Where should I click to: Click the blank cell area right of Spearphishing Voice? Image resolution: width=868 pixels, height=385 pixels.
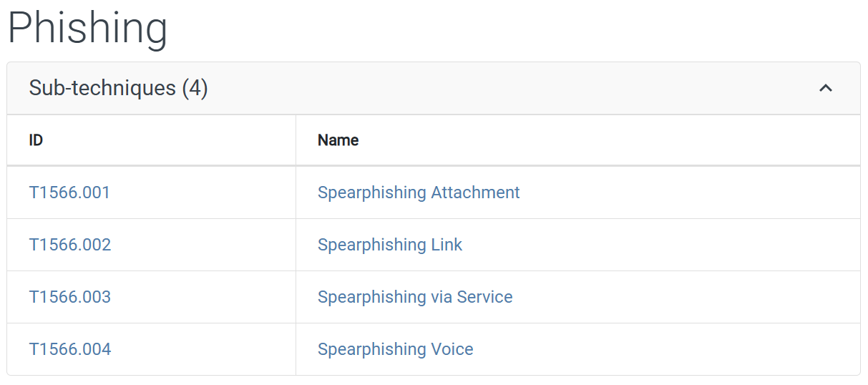[666, 349]
